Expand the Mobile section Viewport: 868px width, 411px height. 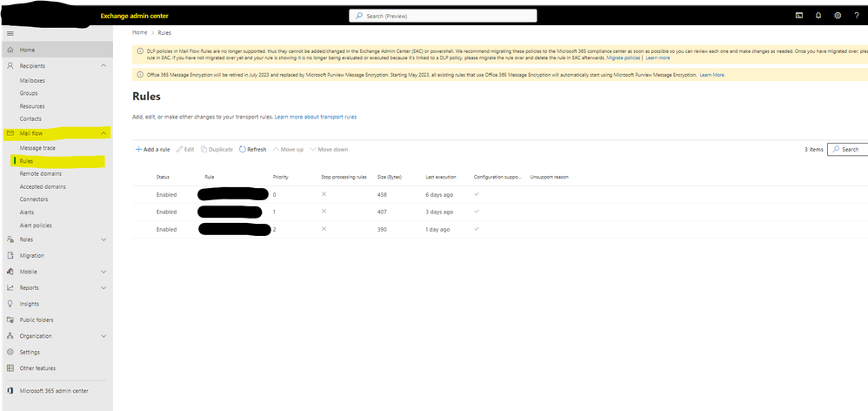click(x=103, y=272)
